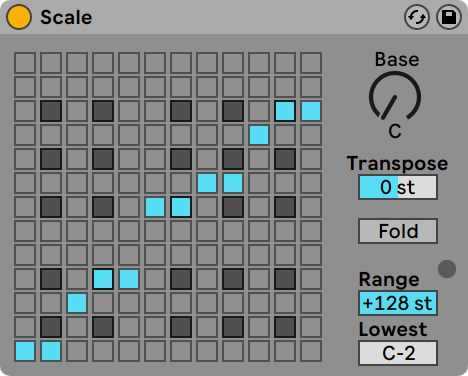This screenshot has width=468, height=376.
Task: Toggle the bottom-left cyan note cell
Action: (x=25, y=351)
